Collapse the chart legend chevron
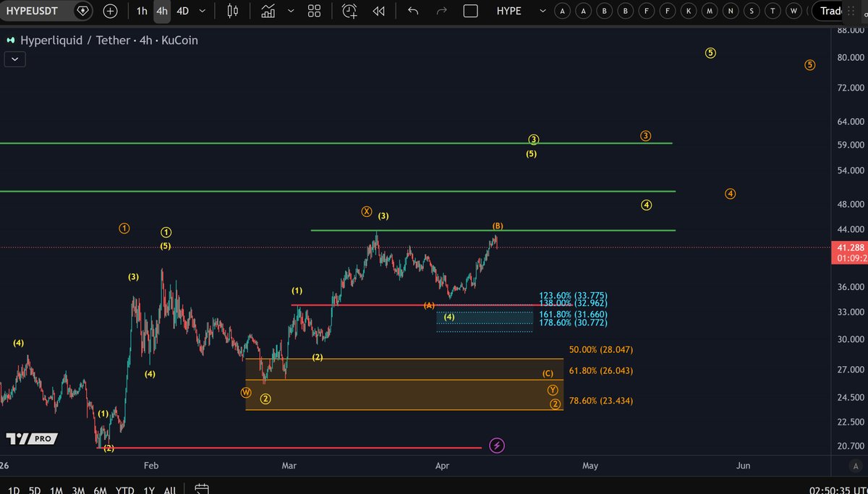Screen dimensions: 868x494 click(14, 59)
